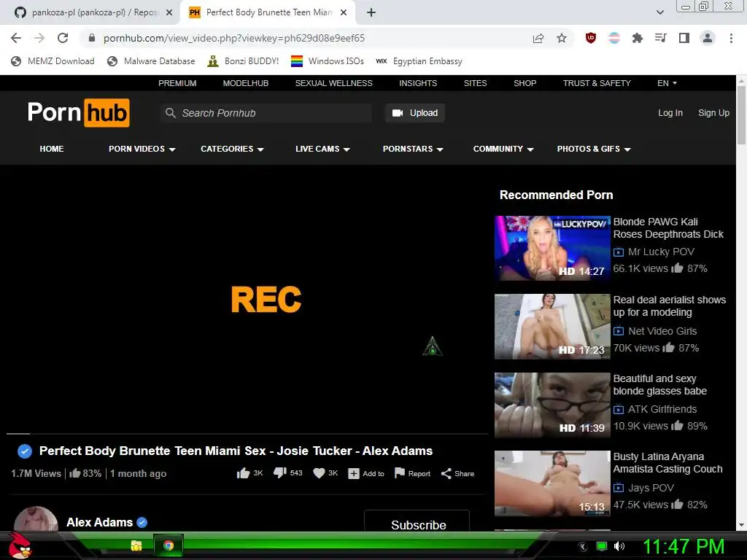Click the Chrome icon in the taskbar
Viewport: 747px width, 560px height.
(169, 545)
